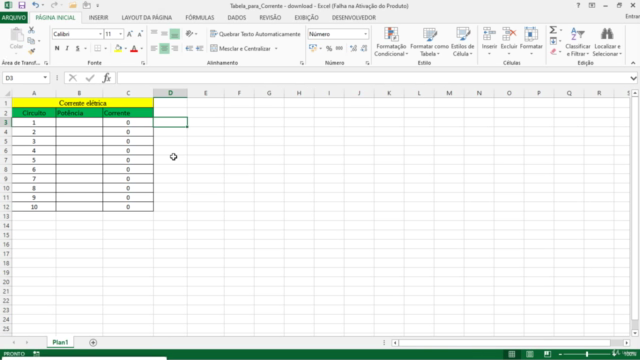Open Formatação Condicional menu
This screenshot has height=360, width=640.
click(391, 42)
